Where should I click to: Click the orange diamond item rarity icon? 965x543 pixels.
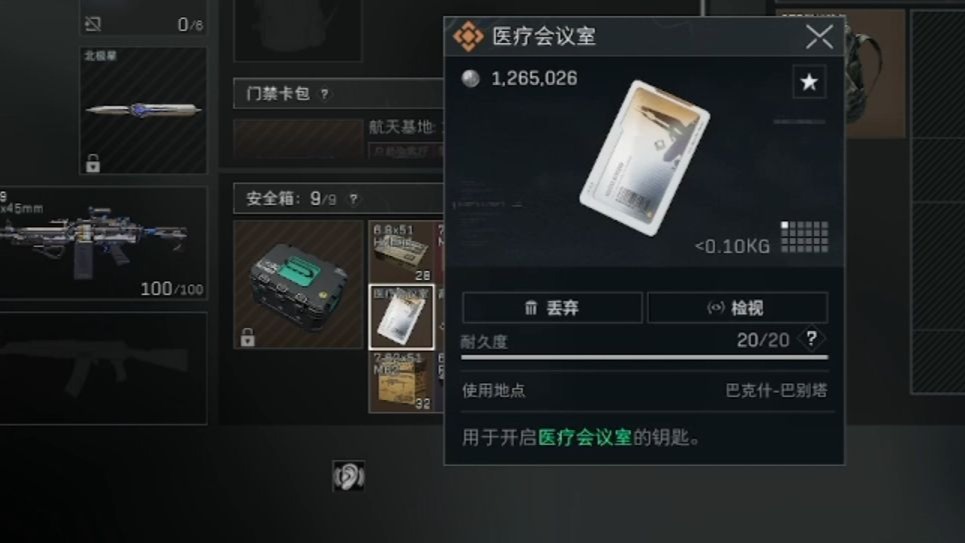click(x=468, y=36)
